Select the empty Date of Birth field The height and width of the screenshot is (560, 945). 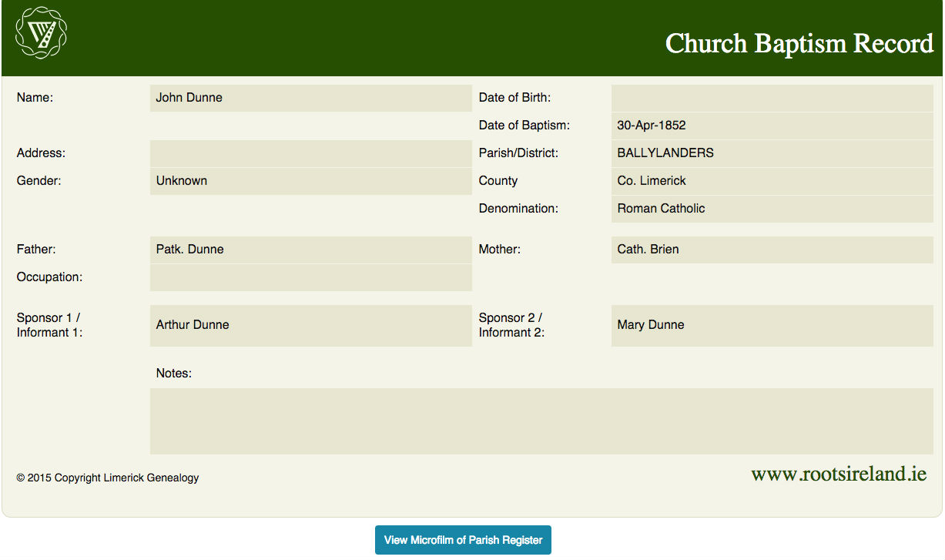pos(772,98)
